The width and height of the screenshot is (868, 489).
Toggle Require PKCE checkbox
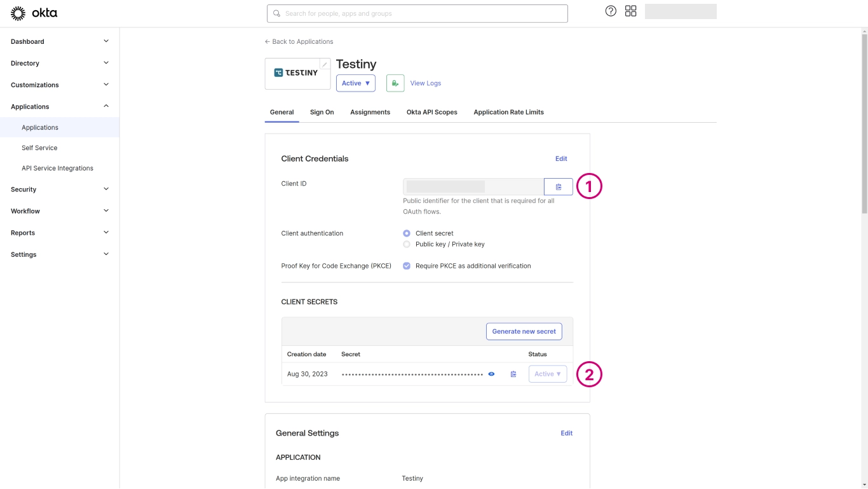point(407,266)
